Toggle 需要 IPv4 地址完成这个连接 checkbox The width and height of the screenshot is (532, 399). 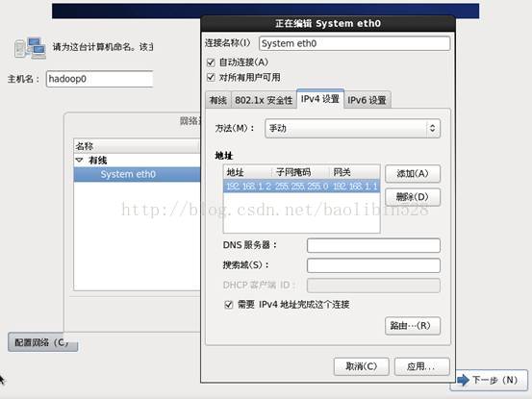[x=229, y=305]
